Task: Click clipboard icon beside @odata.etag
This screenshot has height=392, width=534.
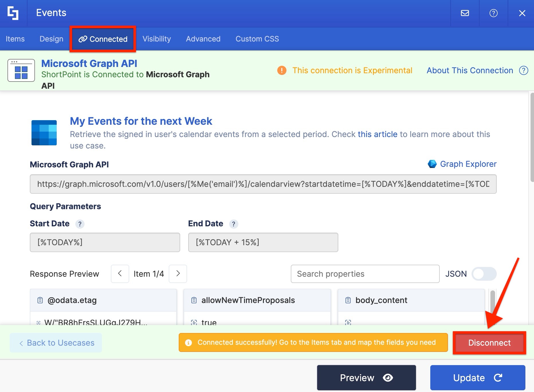Action: pyautogui.click(x=40, y=300)
